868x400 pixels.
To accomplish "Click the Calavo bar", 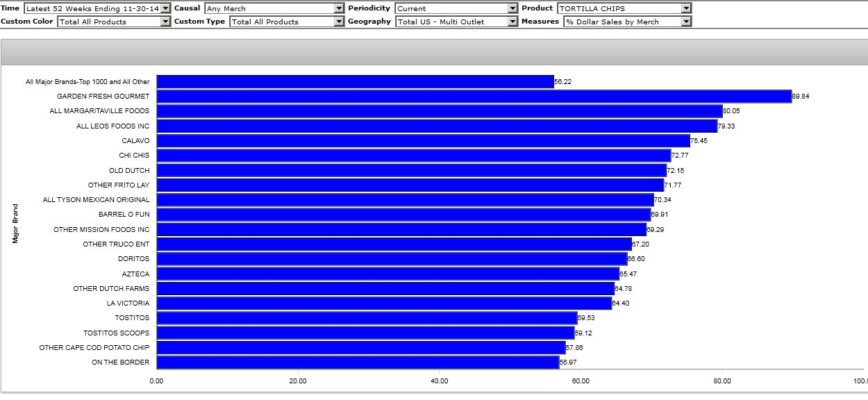I will pyautogui.click(x=423, y=141).
